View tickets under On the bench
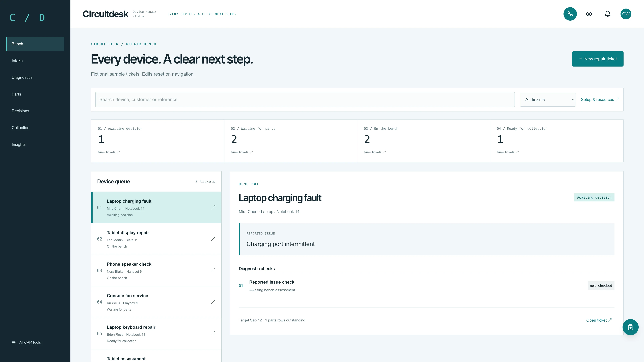The width and height of the screenshot is (644, 362). 375,152
